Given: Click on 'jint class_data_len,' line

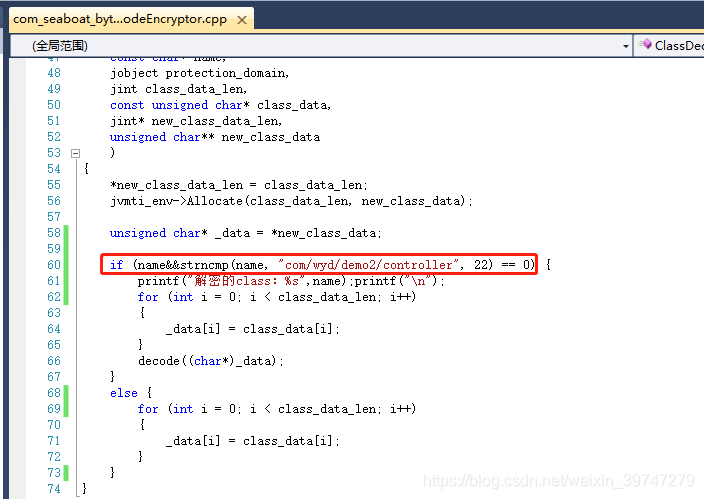Looking at the screenshot, I should [x=179, y=89].
